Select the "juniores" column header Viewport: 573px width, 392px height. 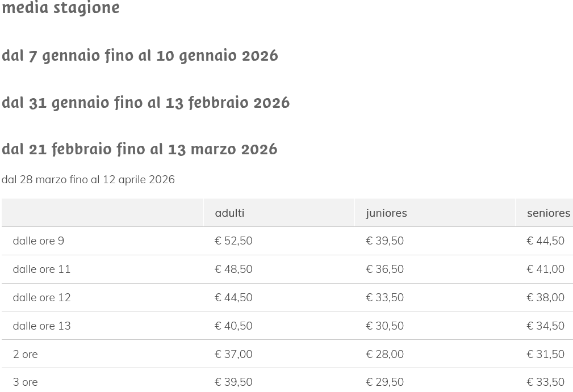pyautogui.click(x=386, y=213)
